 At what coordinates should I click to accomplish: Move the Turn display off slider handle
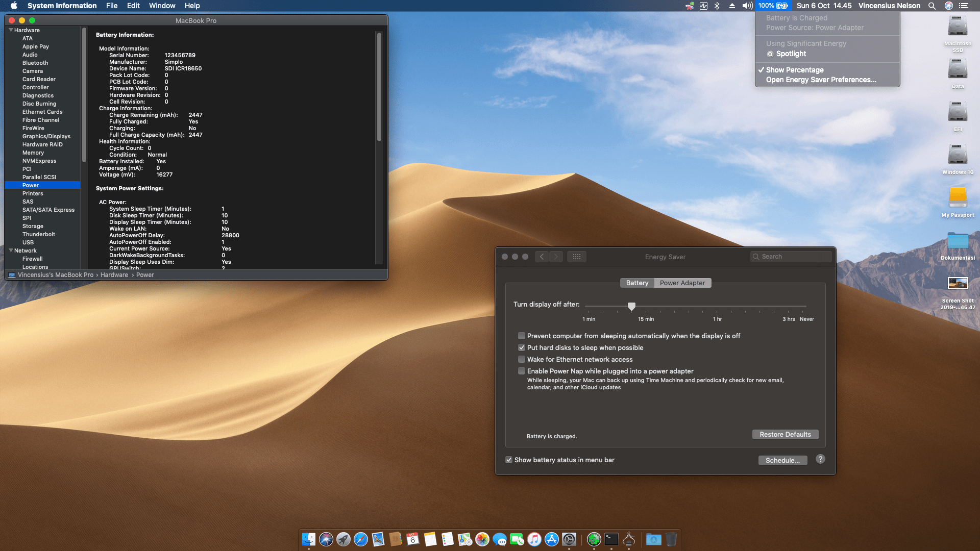[632, 306]
